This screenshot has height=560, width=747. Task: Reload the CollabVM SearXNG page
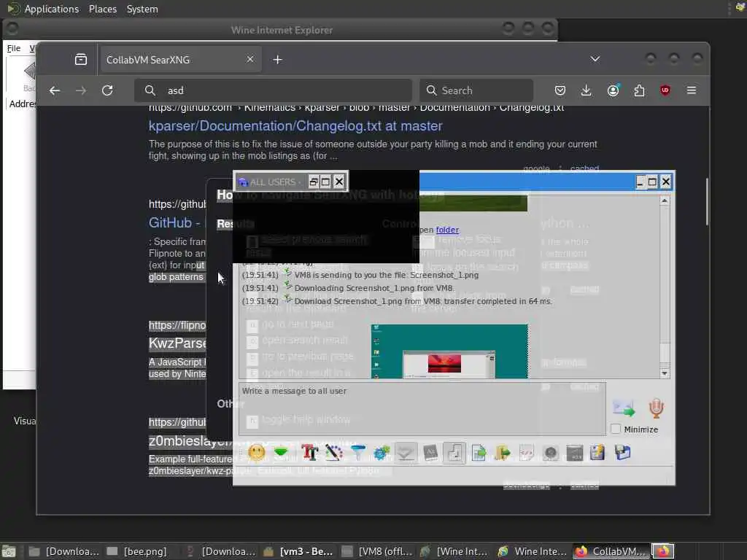pos(108,90)
